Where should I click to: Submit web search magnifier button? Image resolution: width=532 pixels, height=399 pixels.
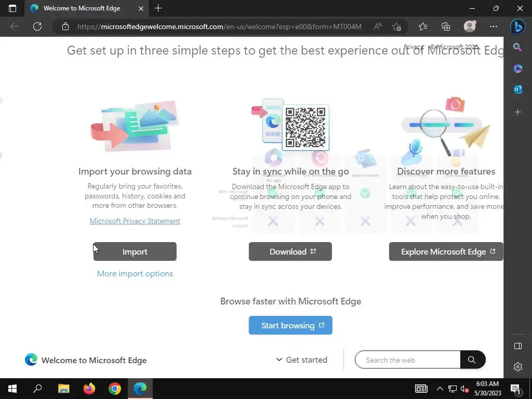472,360
